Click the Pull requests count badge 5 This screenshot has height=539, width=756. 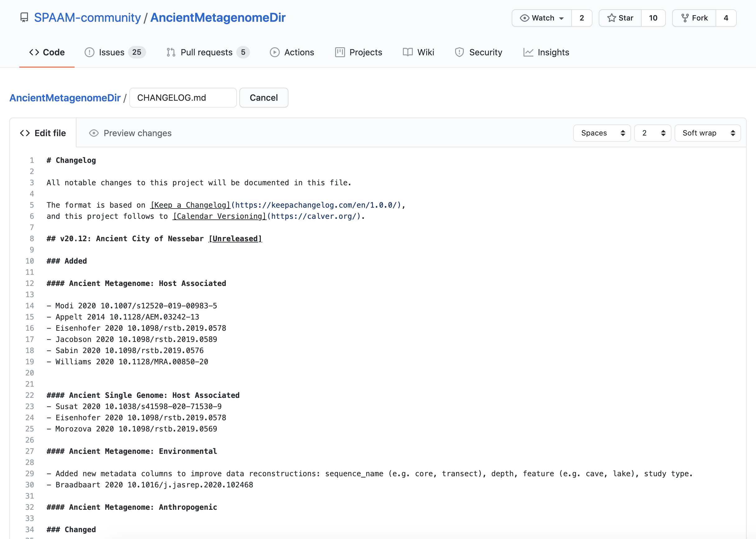pyautogui.click(x=243, y=52)
